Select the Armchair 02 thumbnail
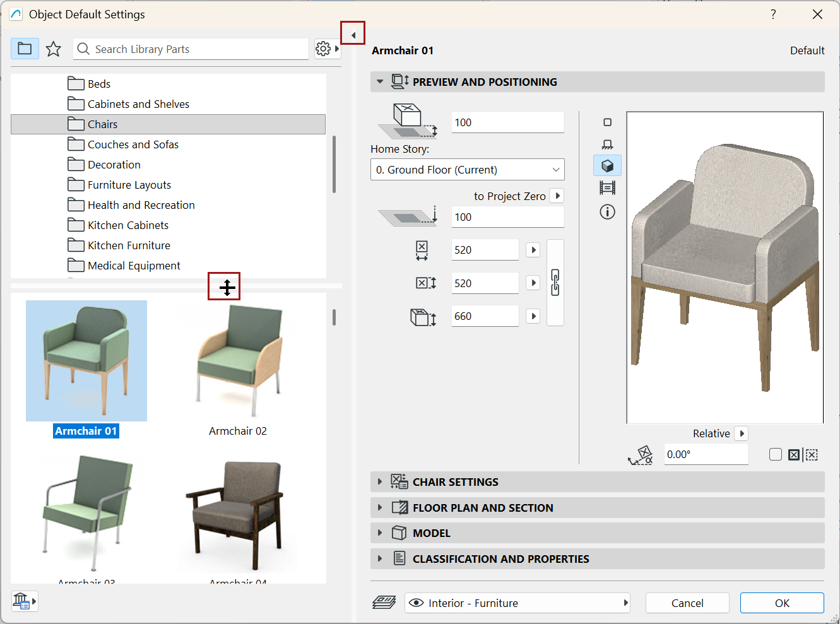Viewport: 840px width, 624px height. tap(238, 361)
